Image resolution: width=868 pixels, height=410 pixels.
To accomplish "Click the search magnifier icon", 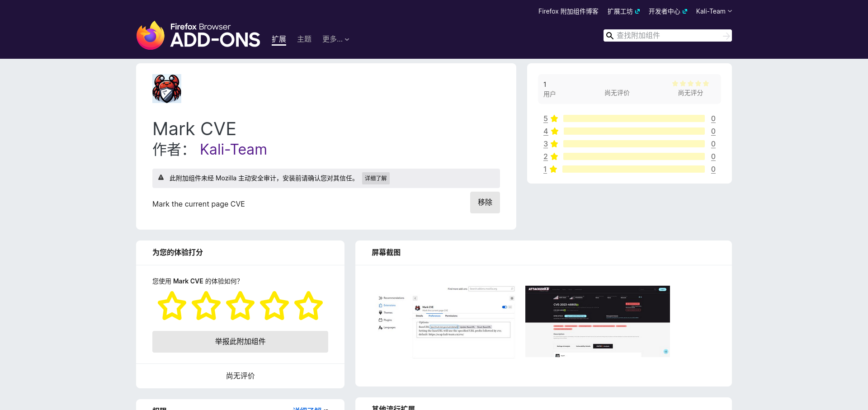I will [610, 36].
